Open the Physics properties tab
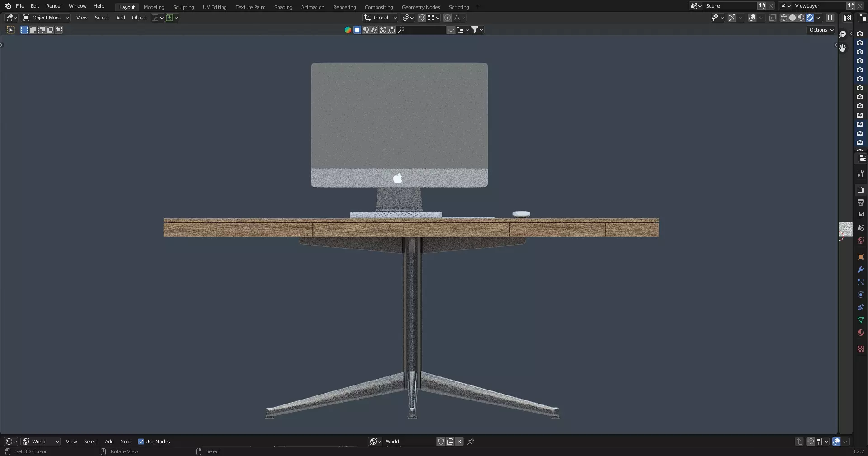The image size is (868, 456). pyautogui.click(x=861, y=295)
